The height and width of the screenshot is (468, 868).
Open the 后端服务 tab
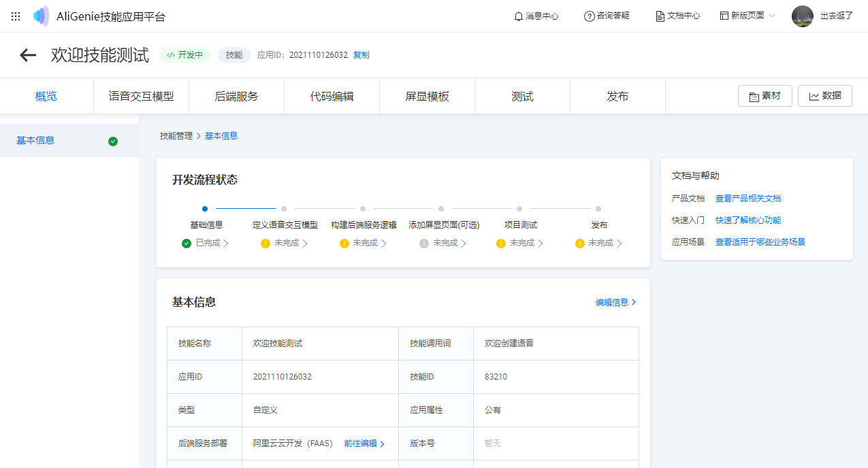click(x=236, y=96)
